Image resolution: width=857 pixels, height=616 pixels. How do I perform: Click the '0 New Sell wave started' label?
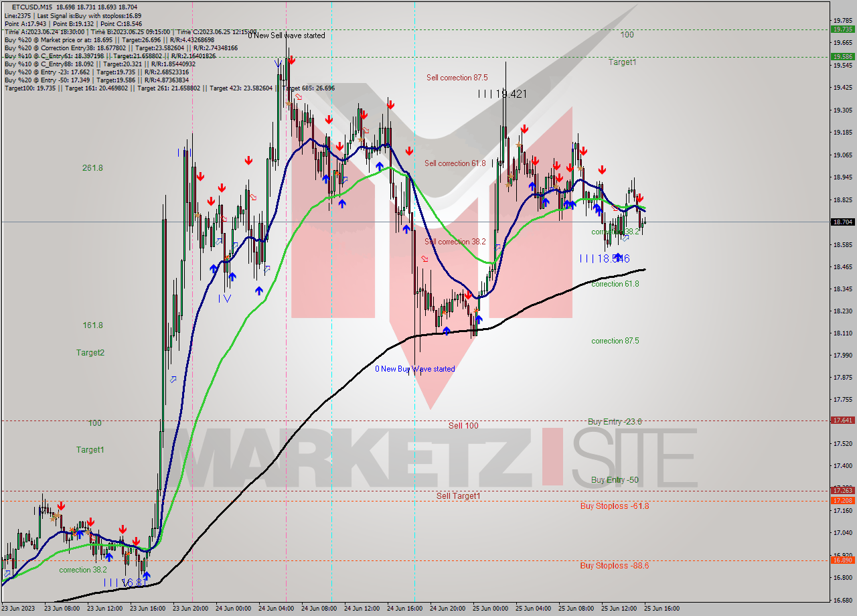286,35
